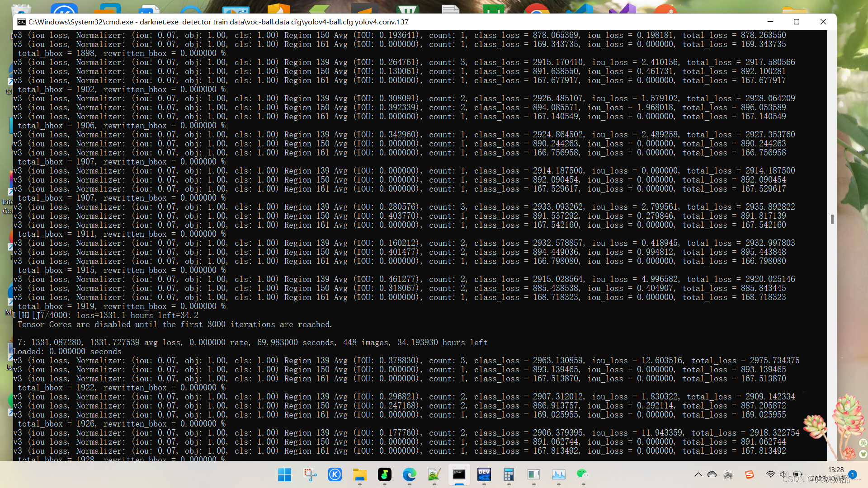
Task: Launch the Snipping Tool from the taskbar
Action: click(x=310, y=474)
